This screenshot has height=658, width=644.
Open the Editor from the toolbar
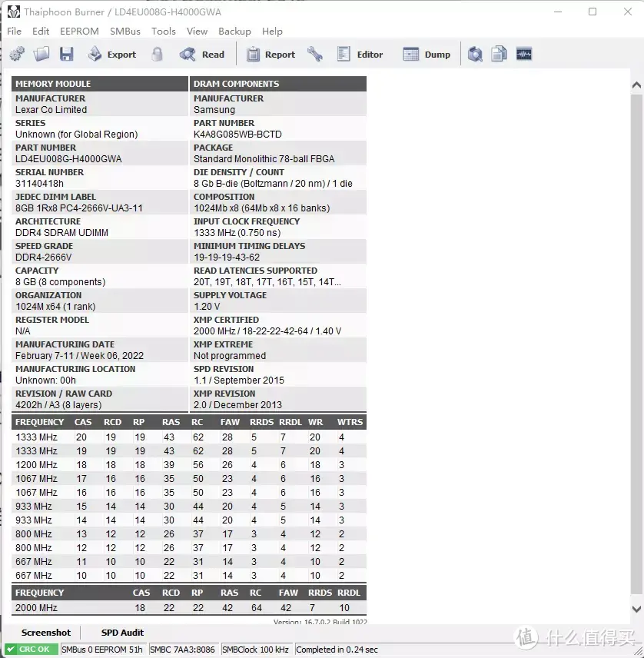360,55
